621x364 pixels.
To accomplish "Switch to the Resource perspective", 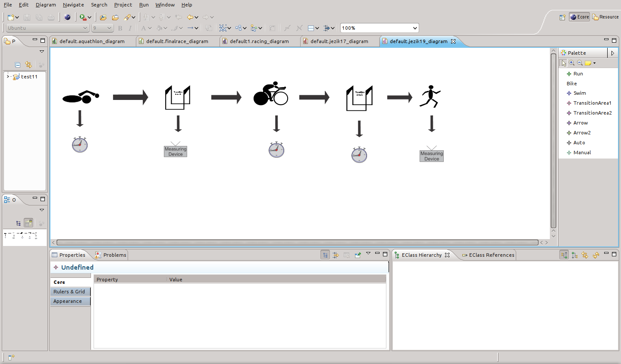I will tap(605, 17).
